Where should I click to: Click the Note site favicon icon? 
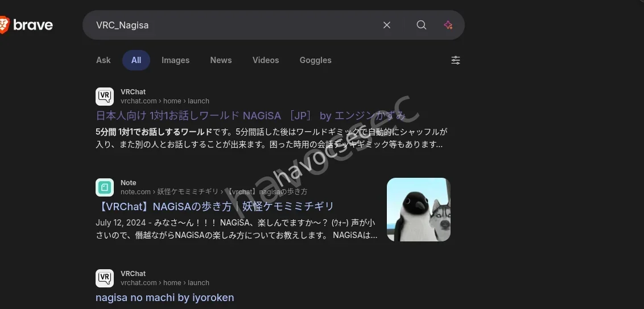pyautogui.click(x=105, y=187)
